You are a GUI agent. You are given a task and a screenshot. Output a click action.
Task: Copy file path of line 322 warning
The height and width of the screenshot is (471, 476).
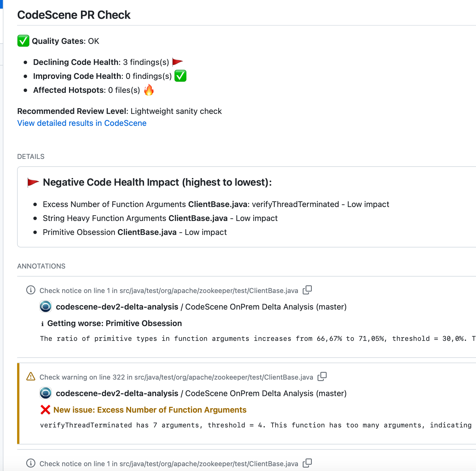pos(322,376)
